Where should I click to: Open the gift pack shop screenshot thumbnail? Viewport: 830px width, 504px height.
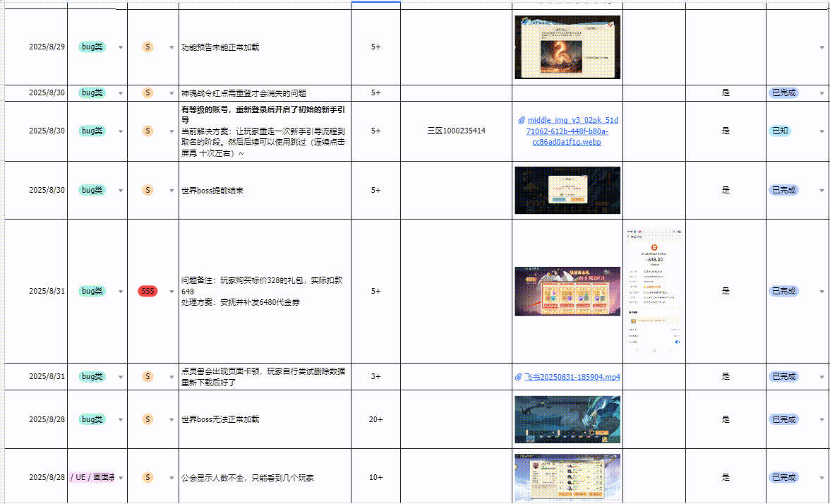coord(567,291)
